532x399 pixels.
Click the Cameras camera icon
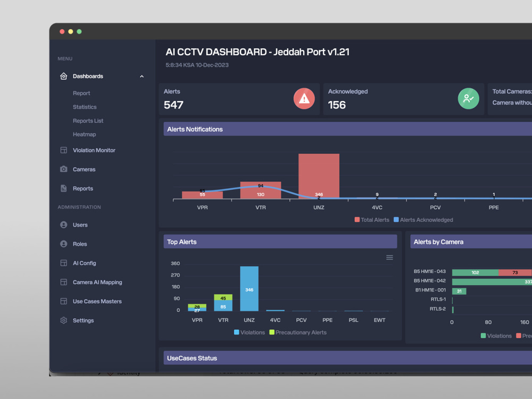click(63, 169)
